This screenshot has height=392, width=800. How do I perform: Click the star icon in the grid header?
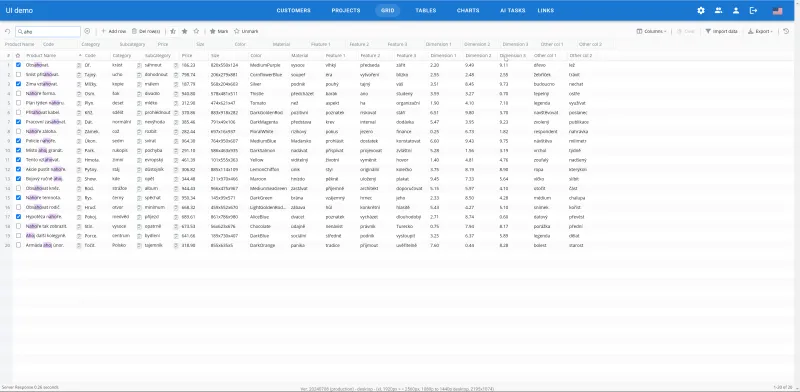point(18,55)
